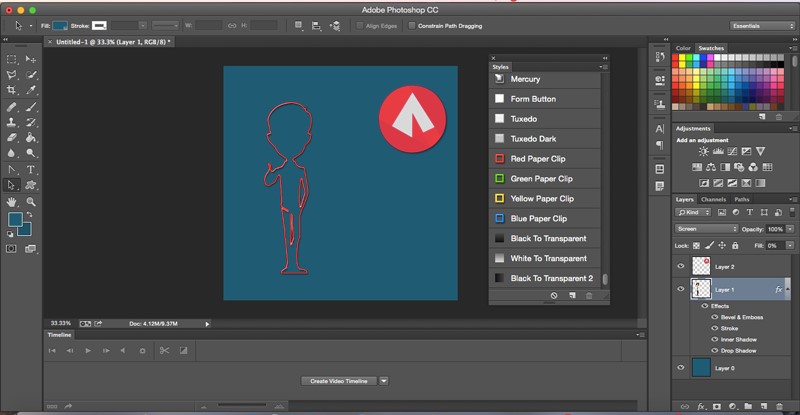The width and height of the screenshot is (800, 415).
Task: Click the timeline Play button
Action: (x=88, y=351)
